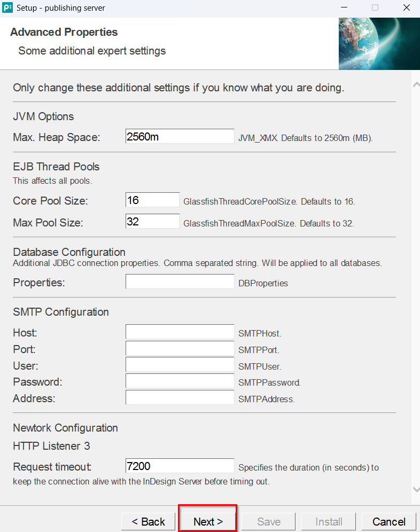The image size is (420, 532).
Task: Click the publishing server app icon in title bar
Action: pyautogui.click(x=8, y=8)
